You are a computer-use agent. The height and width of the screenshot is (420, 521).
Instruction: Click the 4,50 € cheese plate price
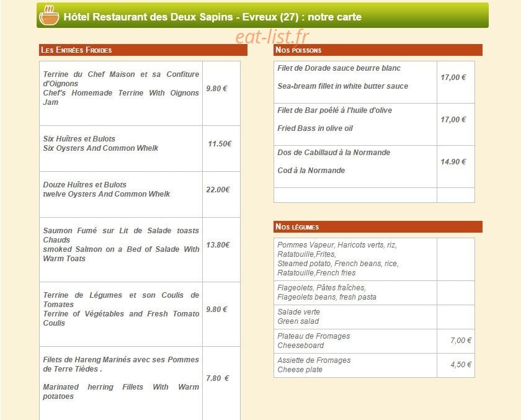(461, 365)
